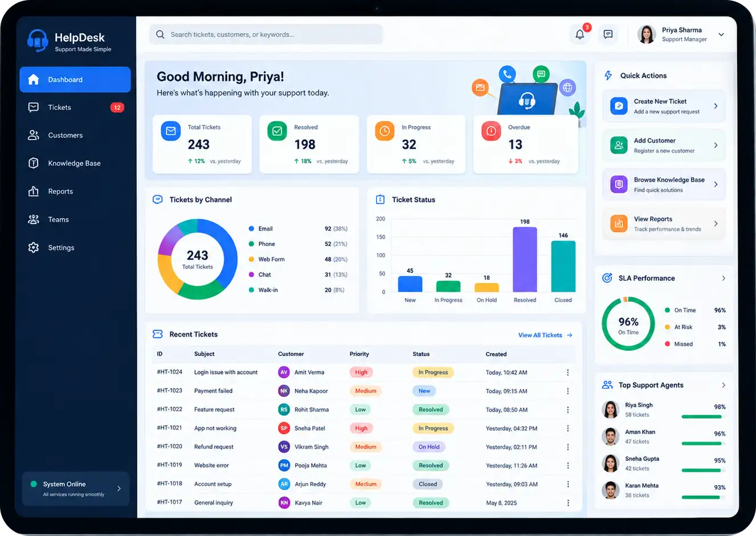Image resolution: width=756 pixels, height=536 pixels.
Task: Click the red 12 badge on Tickets
Action: pos(117,107)
